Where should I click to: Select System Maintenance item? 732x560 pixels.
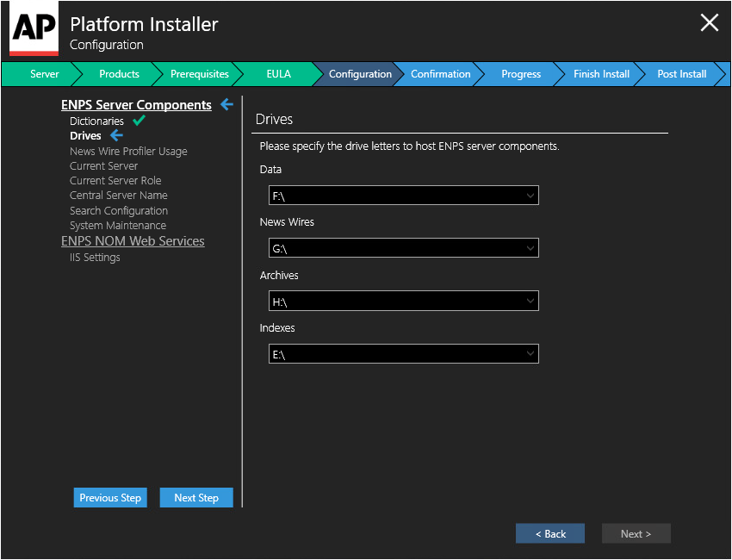point(118,225)
